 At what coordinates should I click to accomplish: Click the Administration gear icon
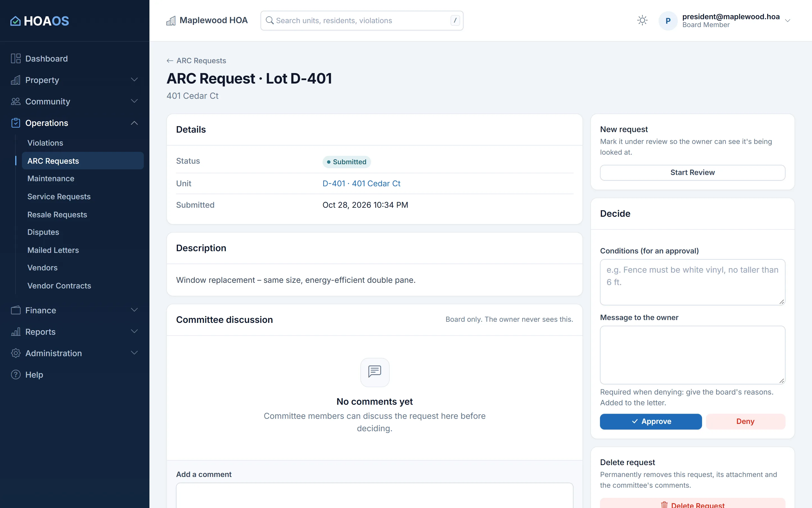pyautogui.click(x=16, y=353)
